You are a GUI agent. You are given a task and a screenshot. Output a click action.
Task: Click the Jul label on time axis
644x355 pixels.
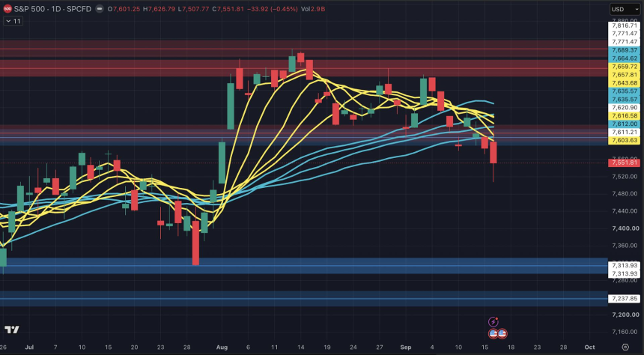click(29, 348)
